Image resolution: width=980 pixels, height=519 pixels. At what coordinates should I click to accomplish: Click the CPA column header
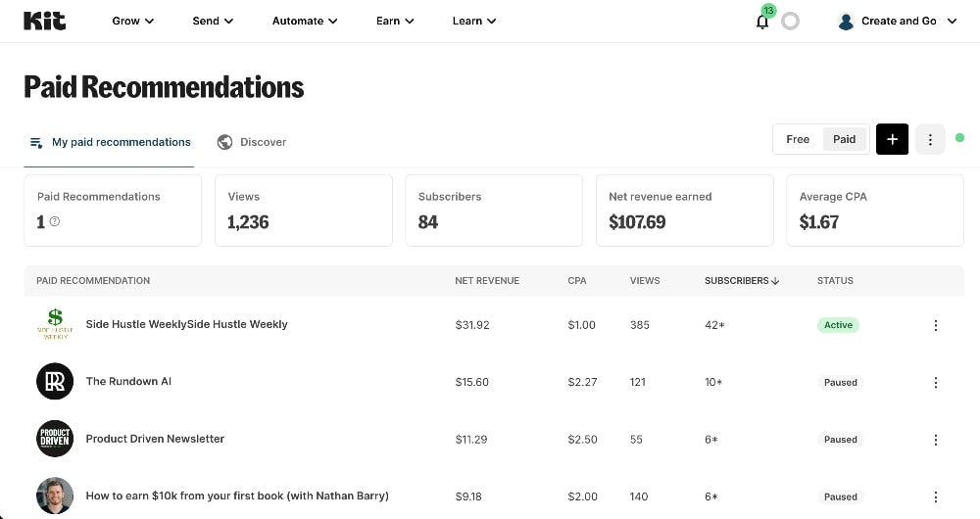577,280
